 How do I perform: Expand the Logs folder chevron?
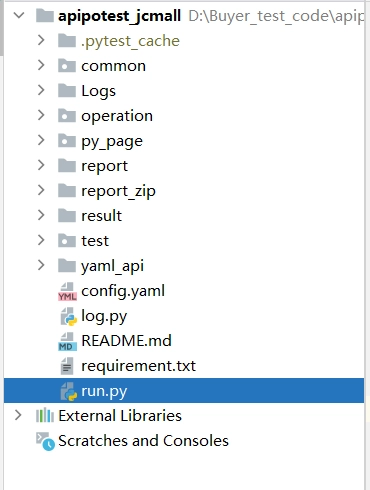41,90
